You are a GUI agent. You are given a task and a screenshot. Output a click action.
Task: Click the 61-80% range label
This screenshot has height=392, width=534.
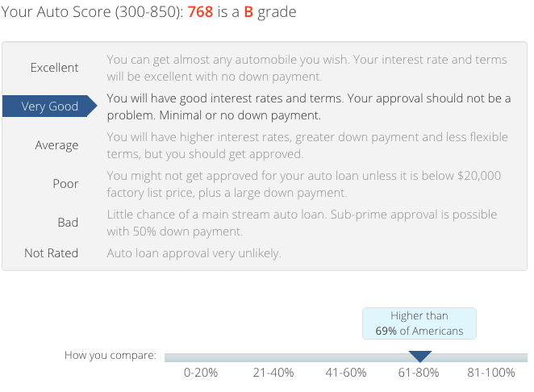(418, 373)
